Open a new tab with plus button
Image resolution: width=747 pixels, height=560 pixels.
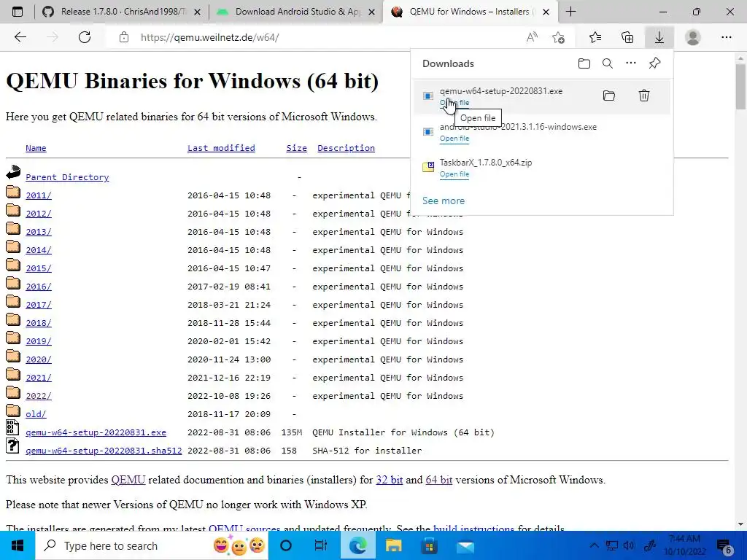[x=570, y=12]
